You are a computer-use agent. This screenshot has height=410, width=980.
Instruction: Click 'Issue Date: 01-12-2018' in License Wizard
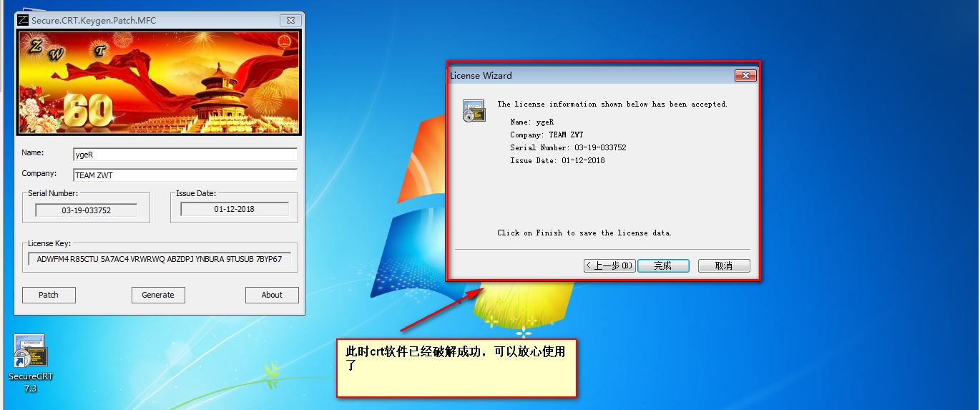tap(557, 160)
